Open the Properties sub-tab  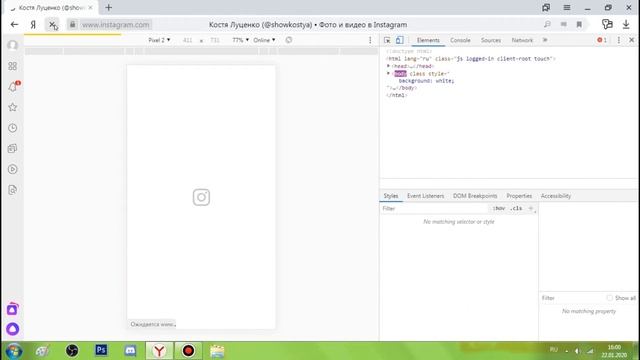(519, 196)
